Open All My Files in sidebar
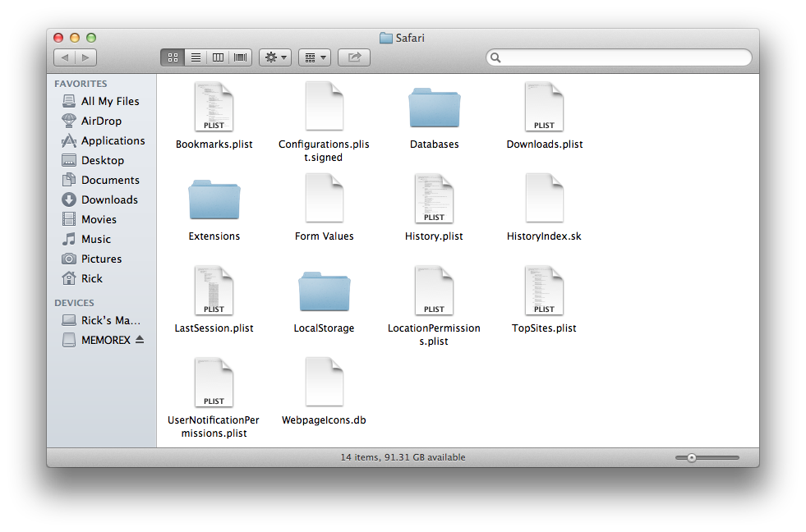 pyautogui.click(x=101, y=101)
